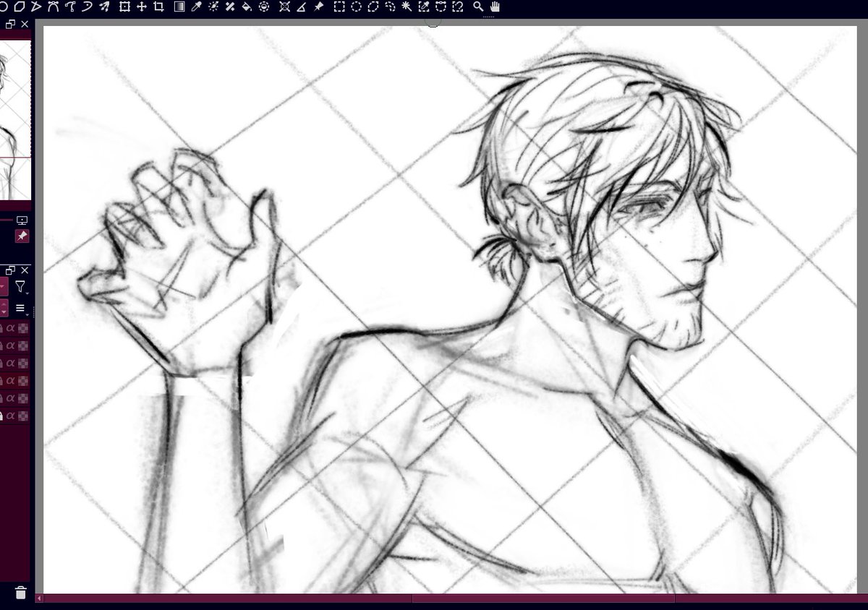Image resolution: width=868 pixels, height=610 pixels.
Task: Pick the Color sampler eyedropper tool
Action: click(x=196, y=7)
